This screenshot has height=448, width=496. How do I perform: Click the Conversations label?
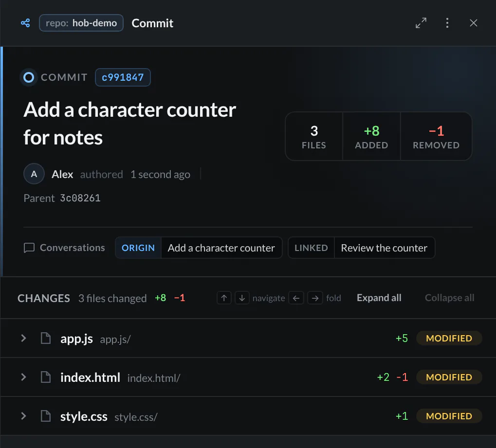(x=73, y=248)
